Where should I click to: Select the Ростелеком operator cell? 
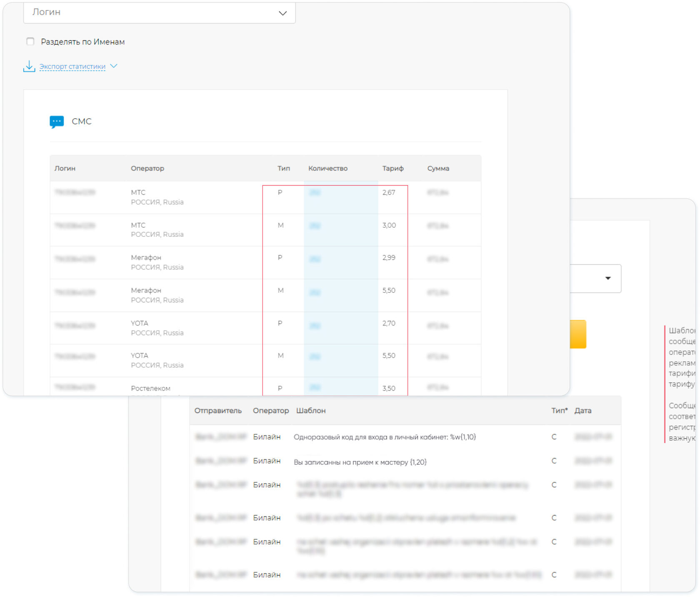pyautogui.click(x=150, y=389)
